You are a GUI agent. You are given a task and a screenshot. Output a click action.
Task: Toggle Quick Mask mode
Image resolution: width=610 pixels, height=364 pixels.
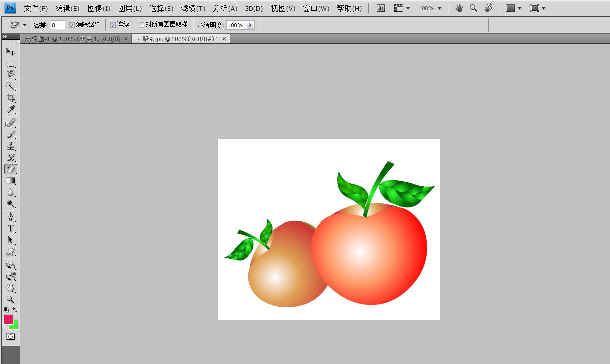click(x=10, y=337)
